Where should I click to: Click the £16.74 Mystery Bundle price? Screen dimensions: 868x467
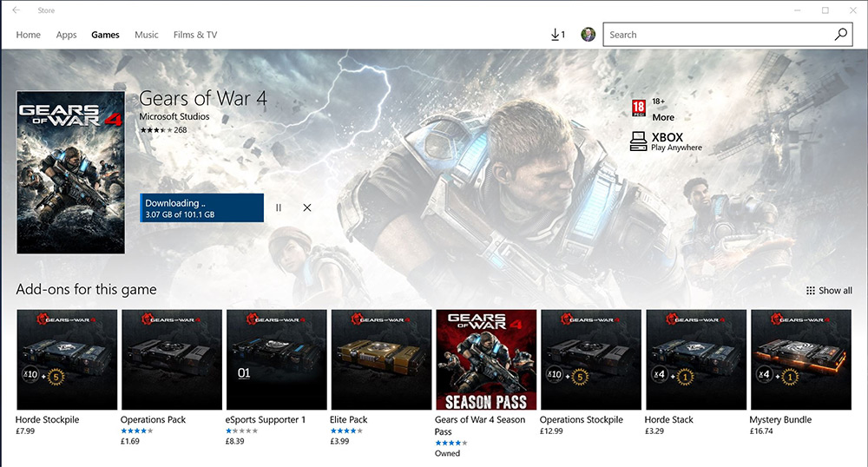point(761,431)
